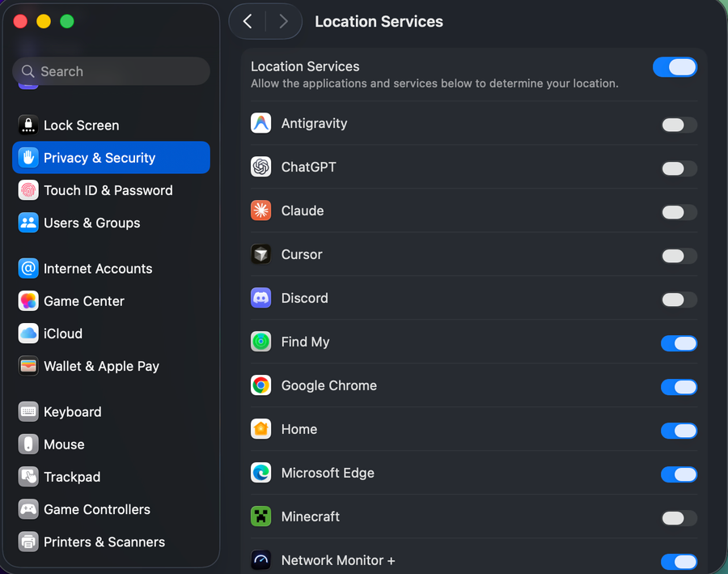
Task: Click the Antigravity app icon
Action: 261,123
